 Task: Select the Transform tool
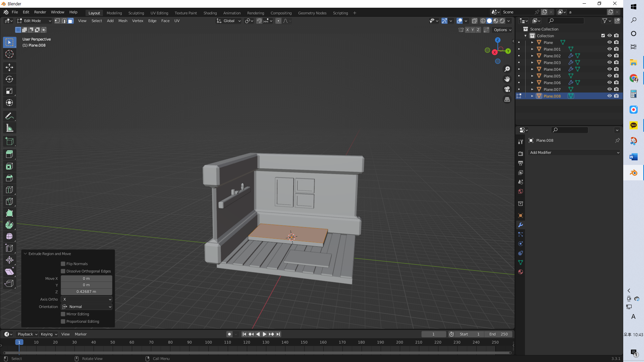click(x=9, y=103)
